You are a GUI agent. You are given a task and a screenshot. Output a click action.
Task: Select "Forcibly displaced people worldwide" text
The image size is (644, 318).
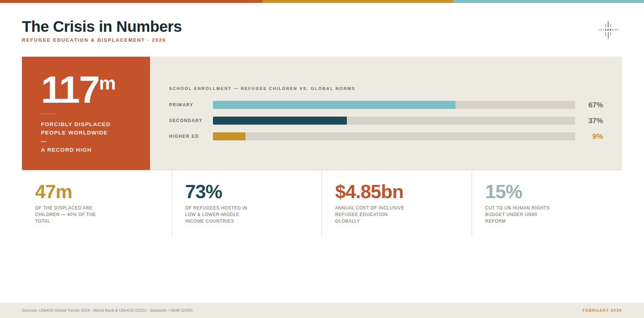(75, 129)
